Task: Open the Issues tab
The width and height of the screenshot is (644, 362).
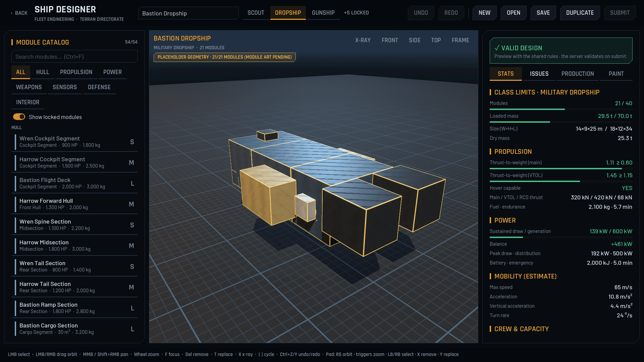Action: click(x=539, y=74)
